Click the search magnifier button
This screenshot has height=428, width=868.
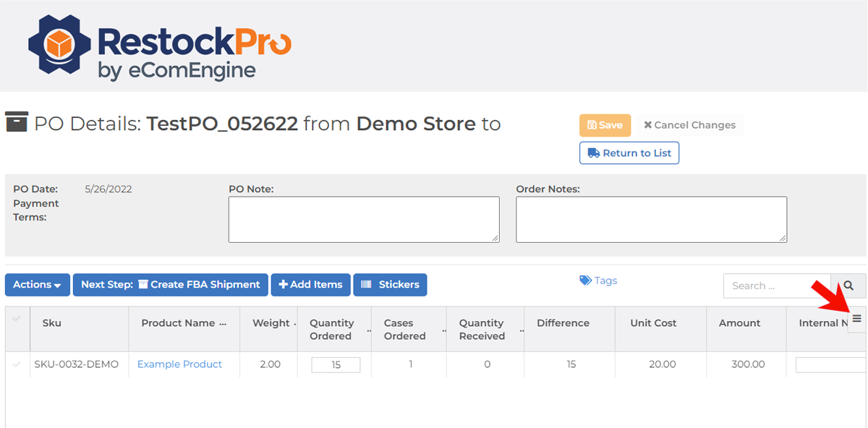[x=848, y=286]
